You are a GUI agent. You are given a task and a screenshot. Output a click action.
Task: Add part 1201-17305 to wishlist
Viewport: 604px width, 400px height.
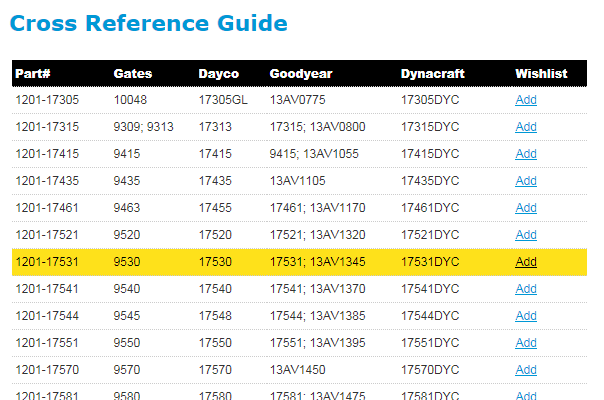click(x=526, y=100)
